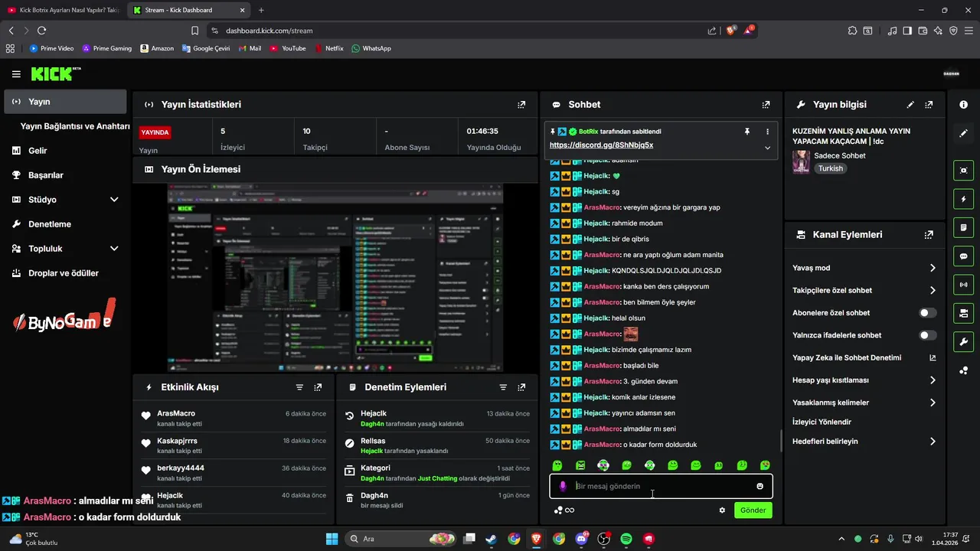Open the three-dot menu on pinned message
Image resolution: width=980 pixels, height=551 pixels.
[767, 132]
